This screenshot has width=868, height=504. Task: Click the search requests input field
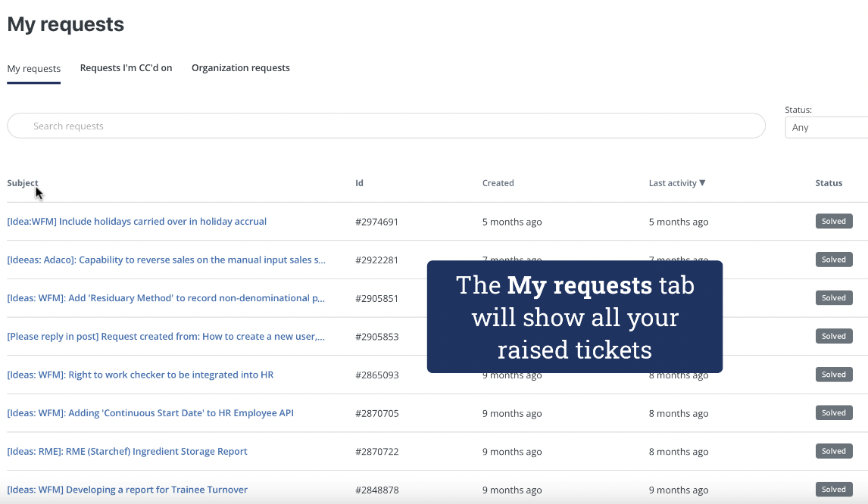tap(386, 126)
